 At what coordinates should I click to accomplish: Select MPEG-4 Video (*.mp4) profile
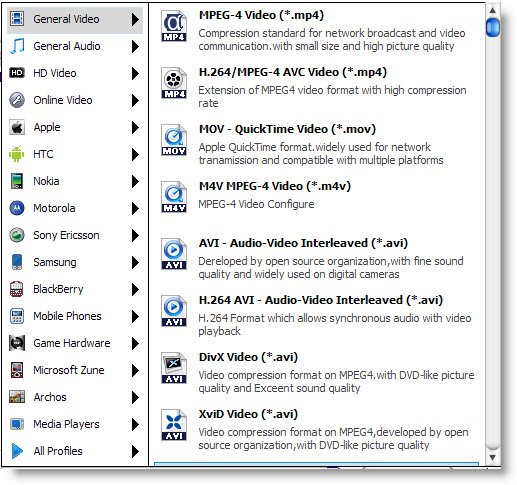click(318, 30)
